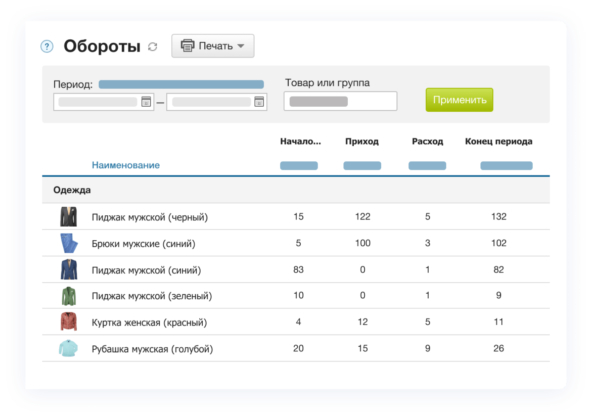
Task: Refresh the Обороты report
Action: [x=153, y=47]
